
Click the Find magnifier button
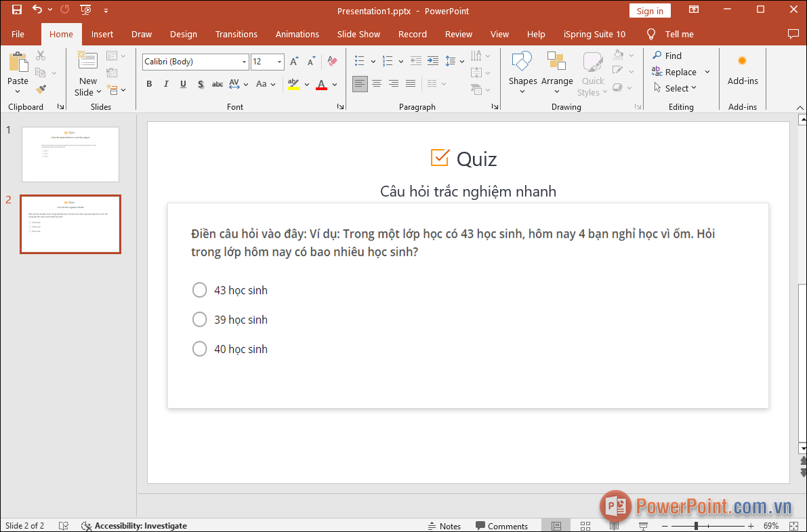coord(667,56)
